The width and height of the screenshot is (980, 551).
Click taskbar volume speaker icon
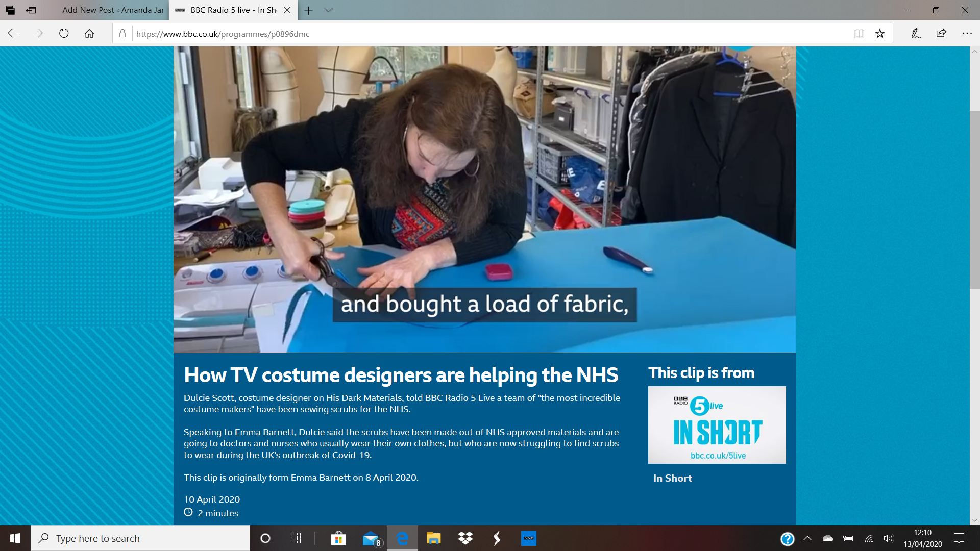[x=889, y=538]
